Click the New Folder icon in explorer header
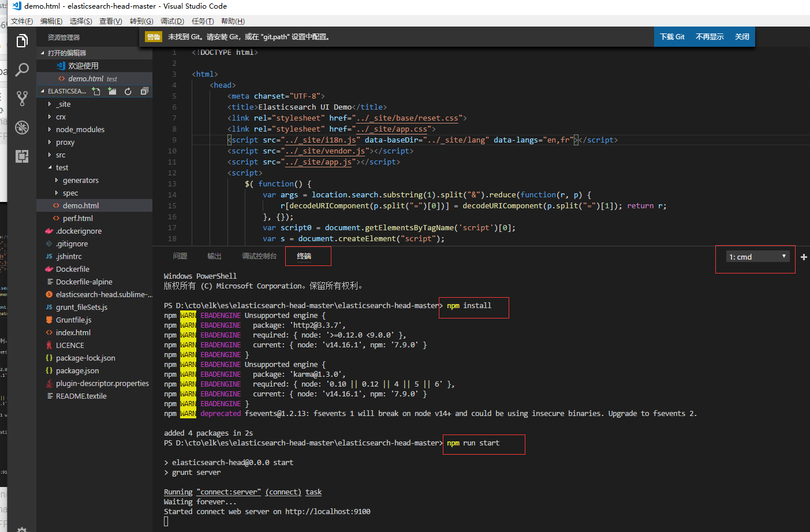Screen dimensions: 810x532 [112, 91]
